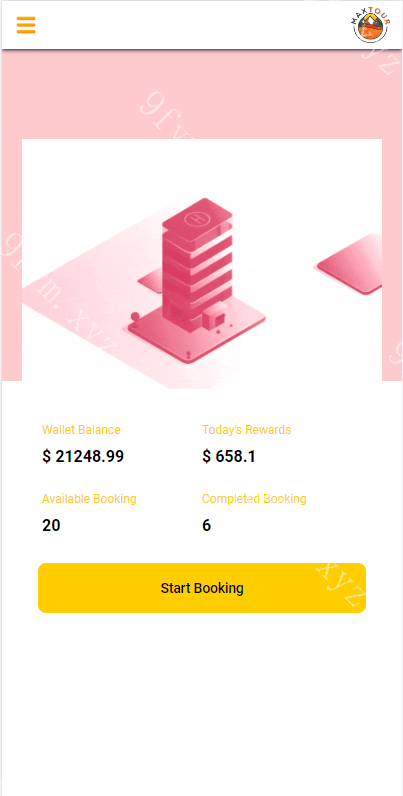This screenshot has width=403, height=796.
Task: Click the tower's square base platform
Action: click(197, 329)
